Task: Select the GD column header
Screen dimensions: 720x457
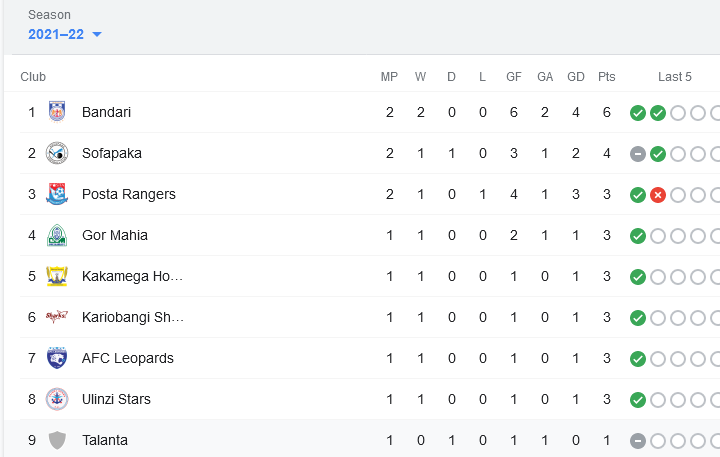Action: 576,77
